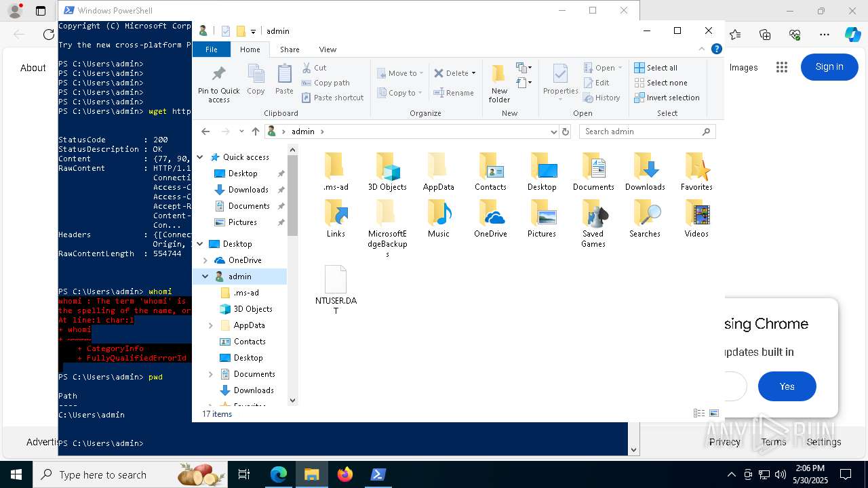The height and width of the screenshot is (488, 868).
Task: Select the Documents folder in file pane
Action: 593,171
